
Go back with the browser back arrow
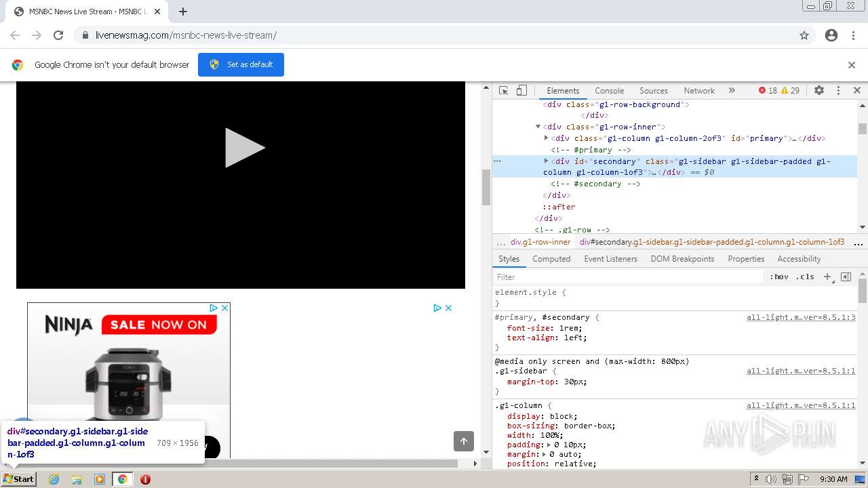click(x=15, y=35)
